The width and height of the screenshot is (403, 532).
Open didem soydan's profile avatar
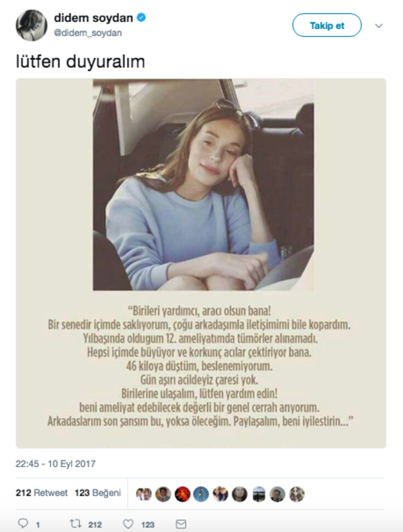(31, 25)
